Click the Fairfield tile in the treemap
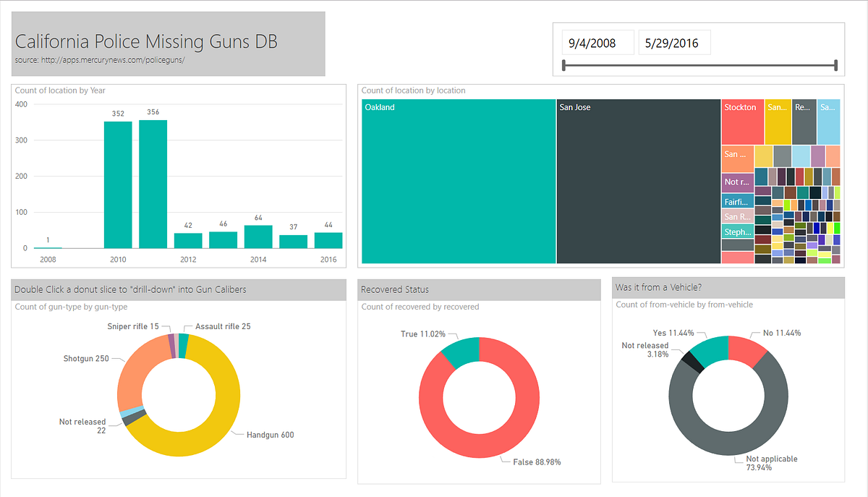The width and height of the screenshot is (868, 497). click(737, 200)
